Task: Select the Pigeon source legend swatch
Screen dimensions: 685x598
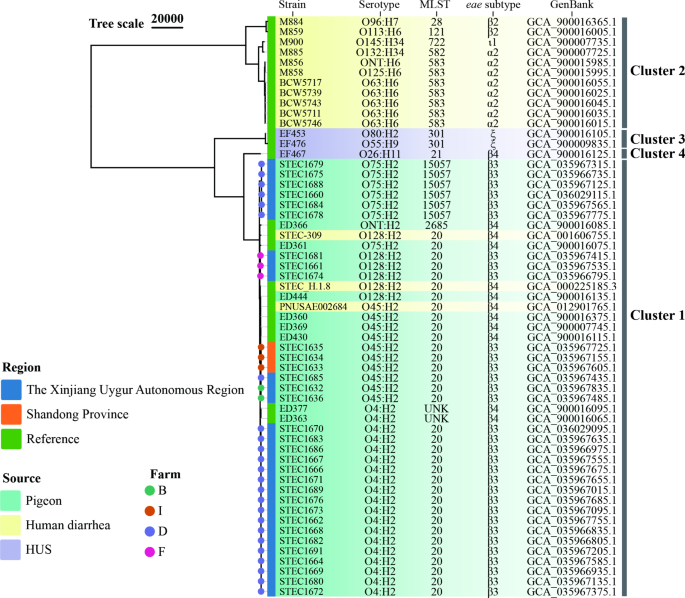Action: click(x=10, y=501)
